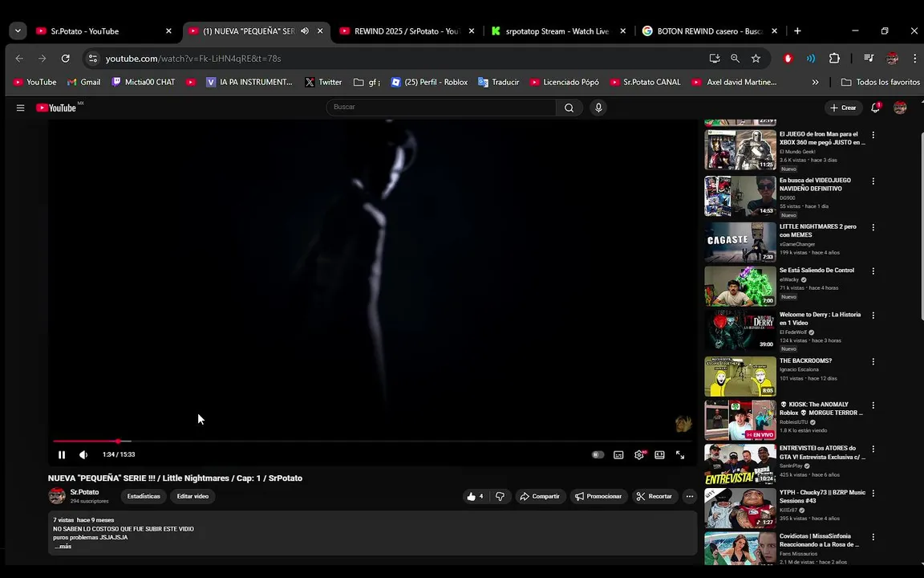This screenshot has height=578, width=924.
Task: Reload the current page
Action: pyautogui.click(x=66, y=59)
